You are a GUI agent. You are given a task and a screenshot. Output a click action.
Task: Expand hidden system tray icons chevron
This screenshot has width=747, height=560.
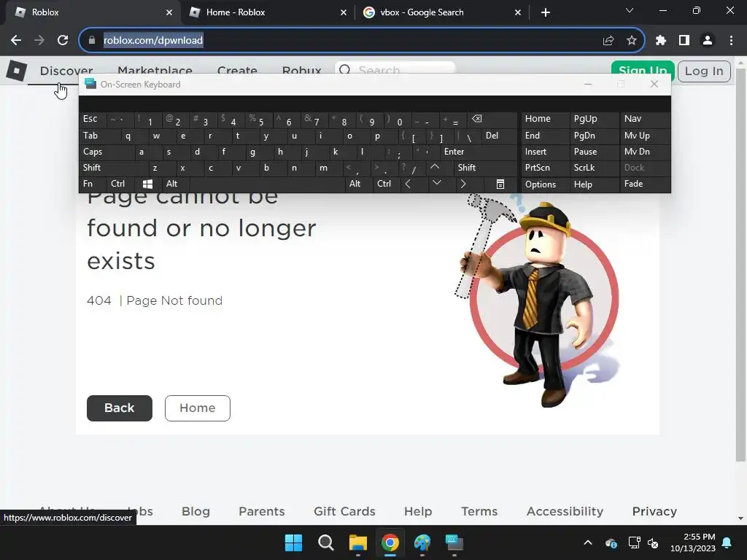(588, 542)
